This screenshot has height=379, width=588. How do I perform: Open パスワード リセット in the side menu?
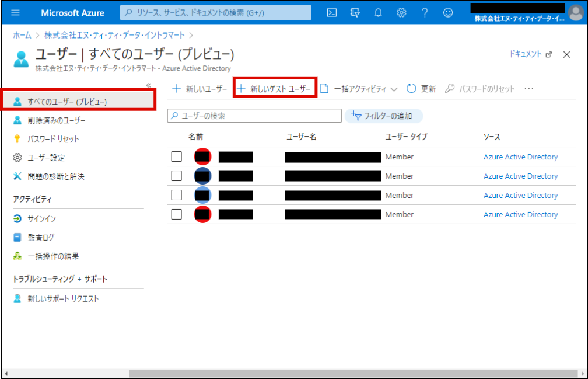(x=46, y=139)
